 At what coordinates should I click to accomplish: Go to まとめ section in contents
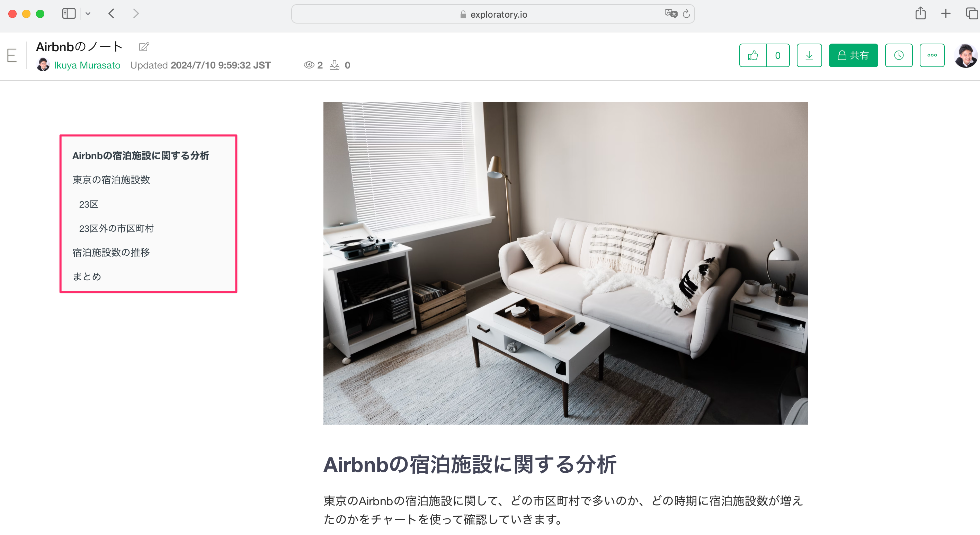click(87, 276)
